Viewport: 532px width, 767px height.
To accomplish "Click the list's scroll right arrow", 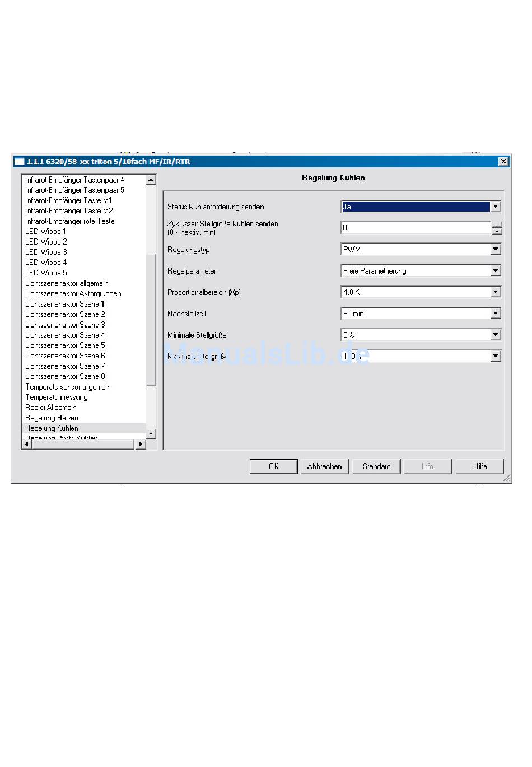I will 141,444.
